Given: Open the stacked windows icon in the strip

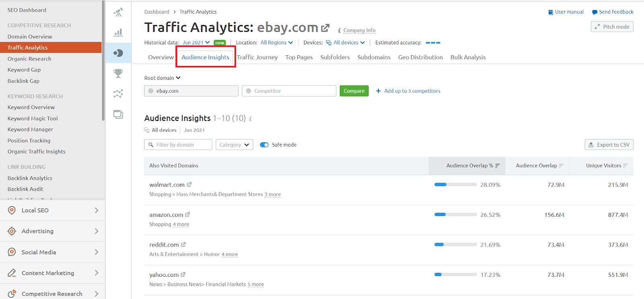Looking at the screenshot, I should tap(118, 114).
